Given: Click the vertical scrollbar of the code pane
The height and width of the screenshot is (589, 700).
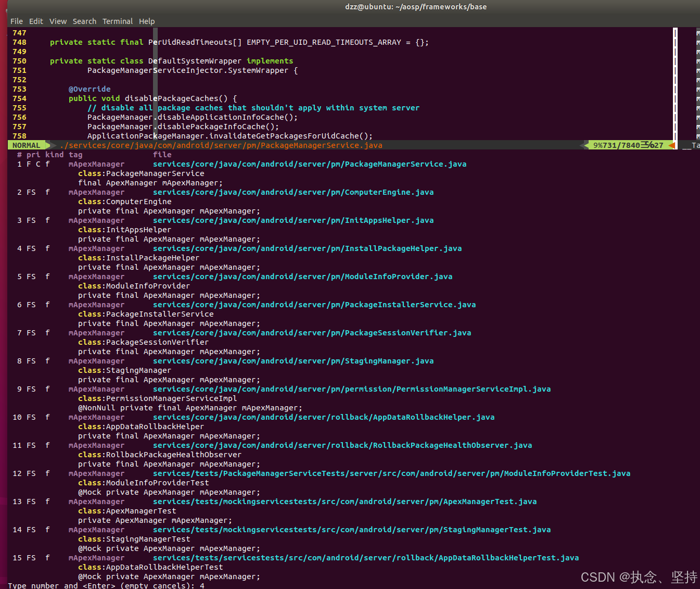Looking at the screenshot, I should (x=676, y=84).
